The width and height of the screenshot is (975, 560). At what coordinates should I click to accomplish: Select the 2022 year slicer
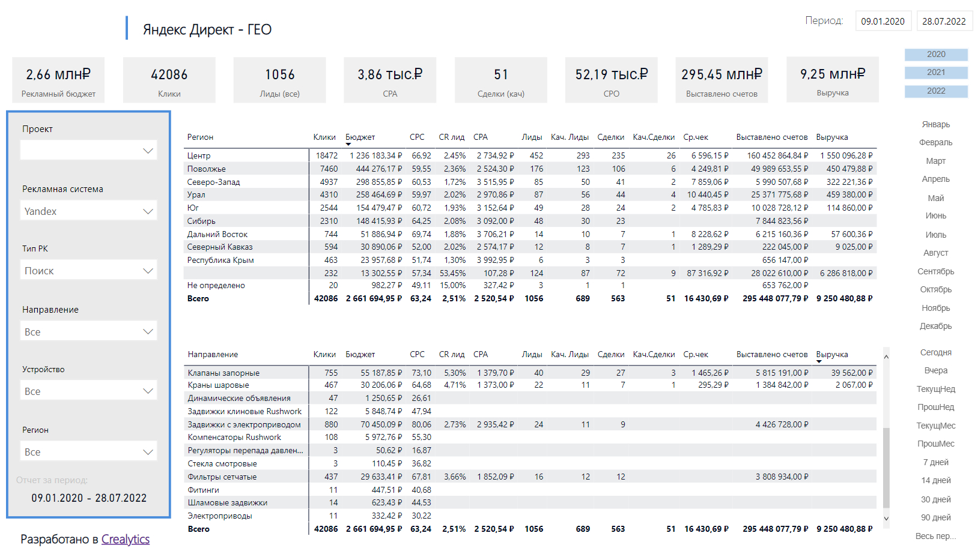coord(936,91)
